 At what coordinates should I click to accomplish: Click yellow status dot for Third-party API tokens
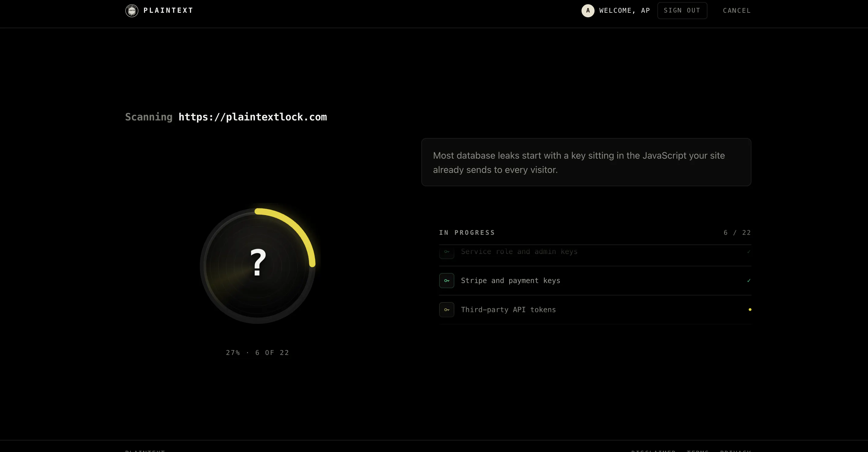[x=750, y=309]
